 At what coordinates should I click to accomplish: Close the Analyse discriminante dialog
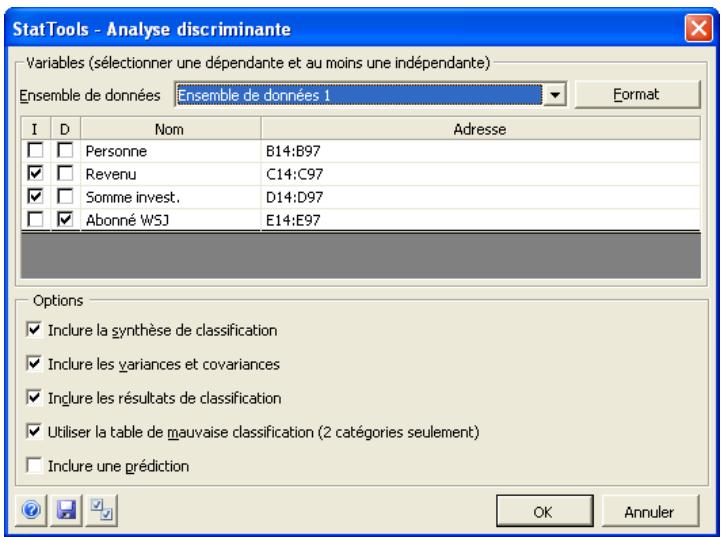coord(699,29)
